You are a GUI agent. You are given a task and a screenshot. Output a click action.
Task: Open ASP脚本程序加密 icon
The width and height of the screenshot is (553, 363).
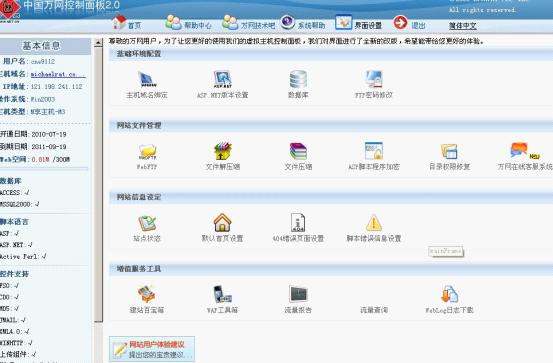(x=374, y=151)
